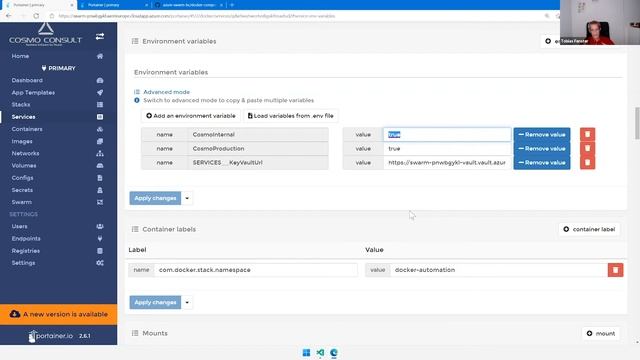Viewport: 640px width, 360px height.
Task: Click the Settings cogs icon
Action: (100, 263)
